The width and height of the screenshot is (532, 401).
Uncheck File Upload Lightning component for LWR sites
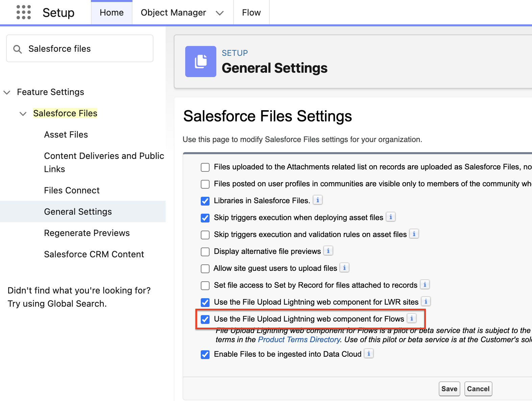(205, 303)
